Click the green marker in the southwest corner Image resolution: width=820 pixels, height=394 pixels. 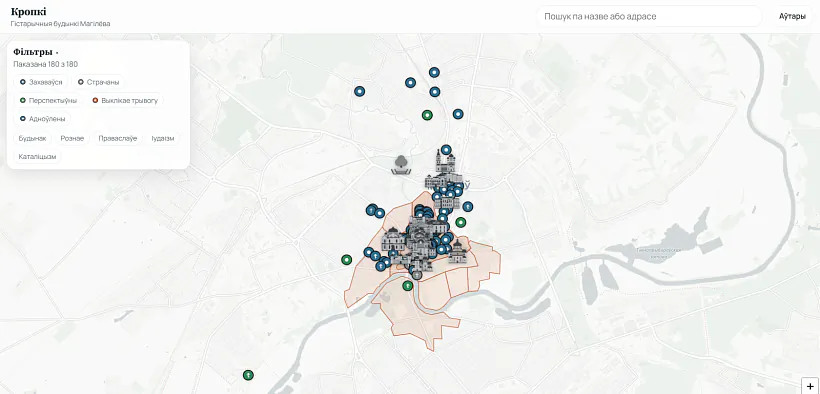[x=248, y=375]
